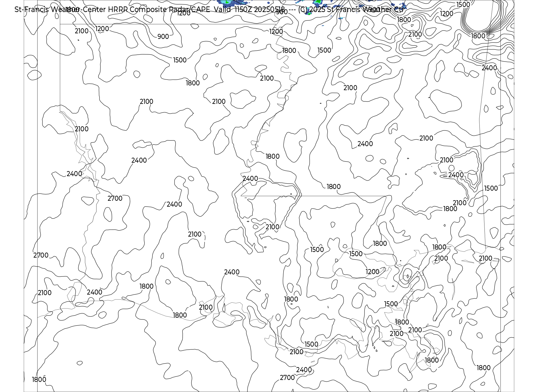The width and height of the screenshot is (538, 392).
Task: Click the 2700 label just below the bottom 2400 label
Action: click(287, 378)
